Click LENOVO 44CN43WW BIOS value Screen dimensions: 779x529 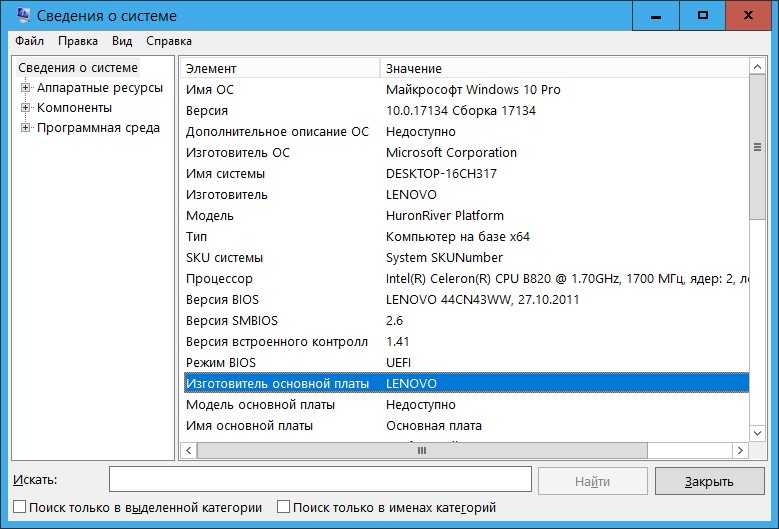[482, 300]
